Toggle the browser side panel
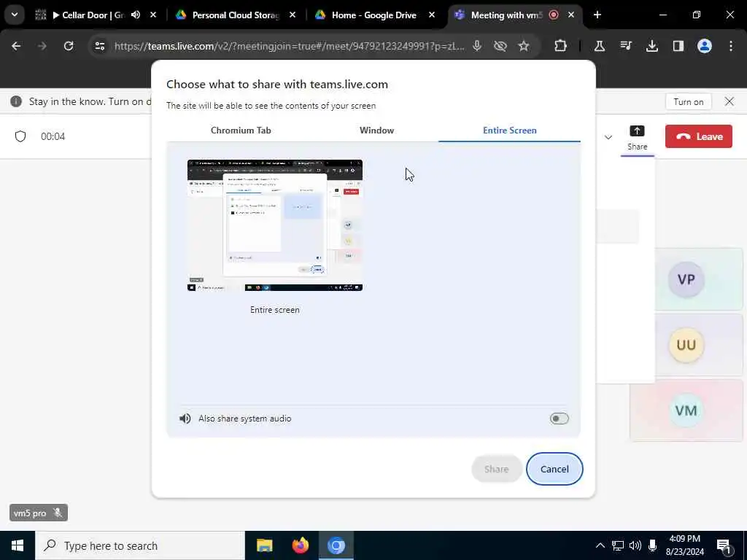This screenshot has height=560, width=747. click(x=678, y=46)
